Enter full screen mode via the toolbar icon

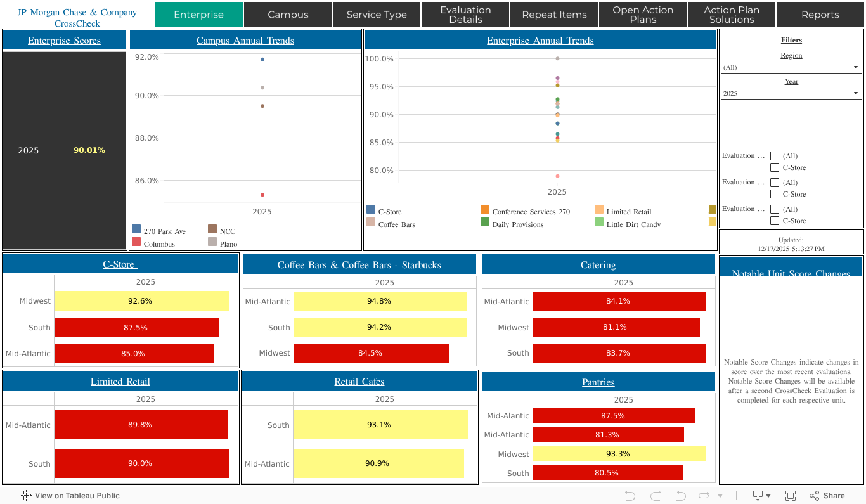(791, 496)
